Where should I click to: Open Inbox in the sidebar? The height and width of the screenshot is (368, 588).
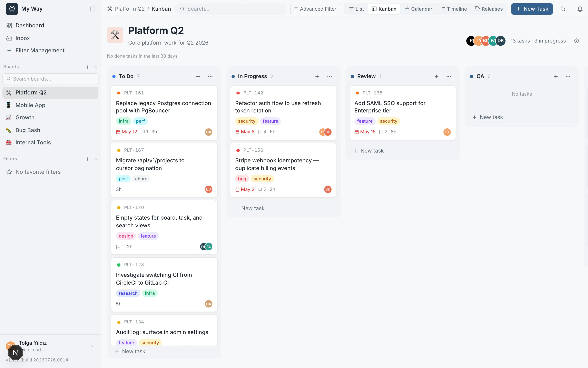pyautogui.click(x=51, y=38)
